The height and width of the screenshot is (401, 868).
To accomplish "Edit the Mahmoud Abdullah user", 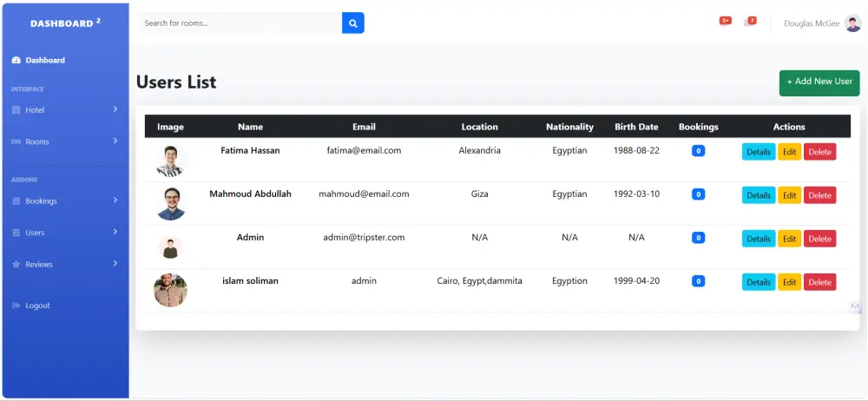I will click(x=789, y=195).
